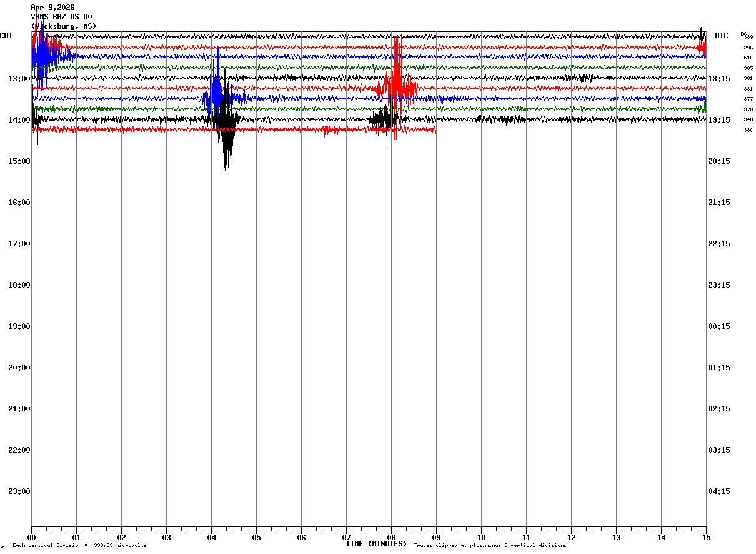Viewport: 756px width, 554px height.
Task: Select the DC value '510'
Action: (748, 58)
